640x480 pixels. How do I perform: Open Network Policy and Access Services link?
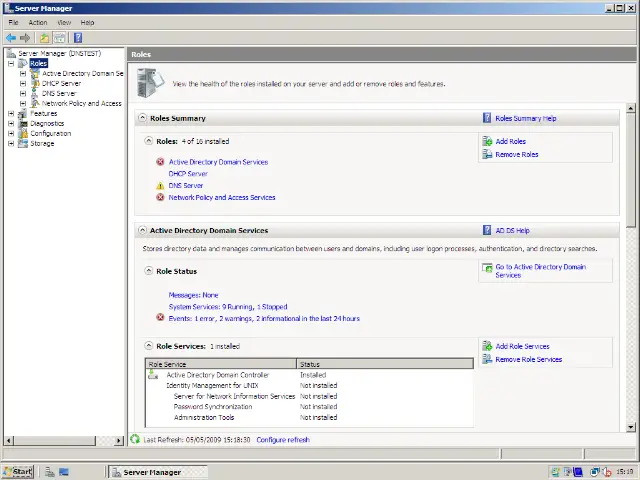(x=222, y=198)
